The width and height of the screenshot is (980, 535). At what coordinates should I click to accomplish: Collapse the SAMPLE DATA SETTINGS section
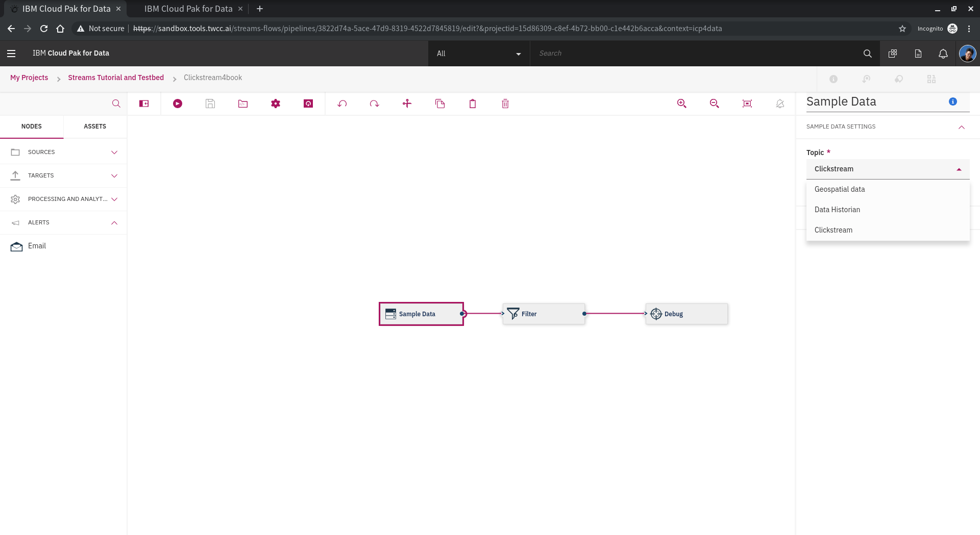(x=961, y=127)
